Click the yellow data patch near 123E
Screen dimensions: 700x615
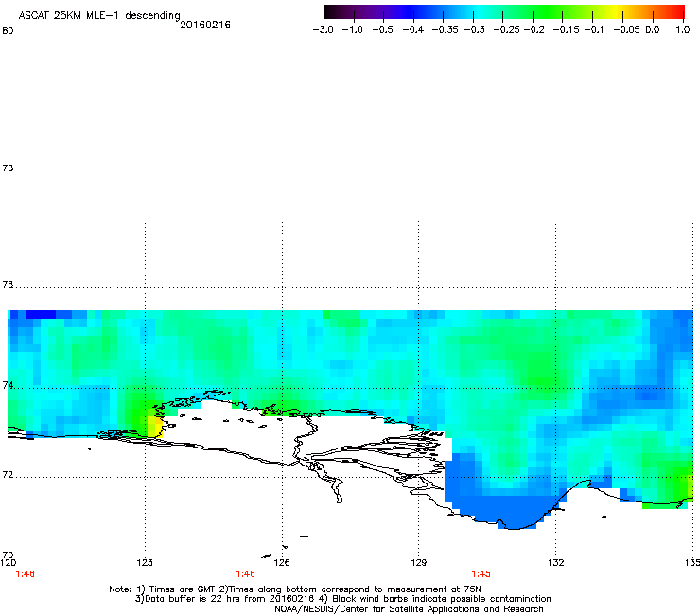pyautogui.click(x=155, y=426)
